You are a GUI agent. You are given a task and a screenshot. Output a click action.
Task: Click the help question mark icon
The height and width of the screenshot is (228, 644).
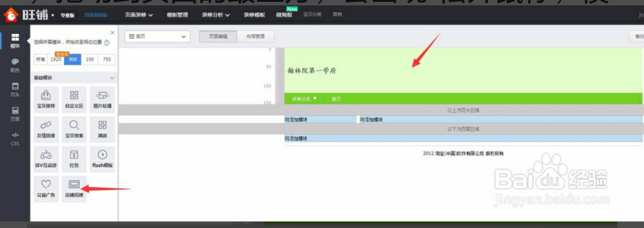coord(107,42)
